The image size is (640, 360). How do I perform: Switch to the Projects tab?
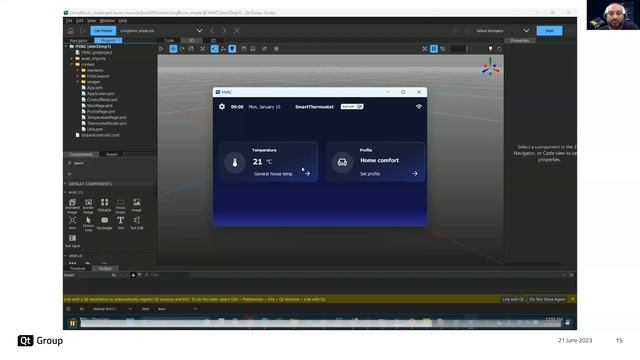[x=108, y=40]
